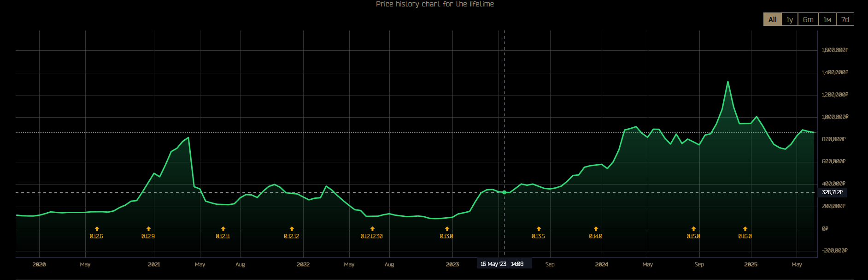Click the 0.13.5 patch arrow marker
This screenshot has height=280, width=868.
(x=539, y=229)
